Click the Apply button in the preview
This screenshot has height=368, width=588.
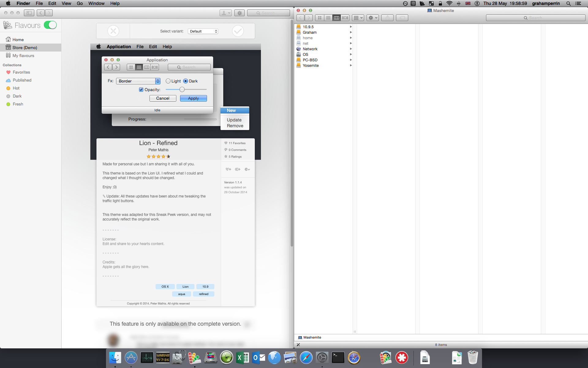pos(193,98)
